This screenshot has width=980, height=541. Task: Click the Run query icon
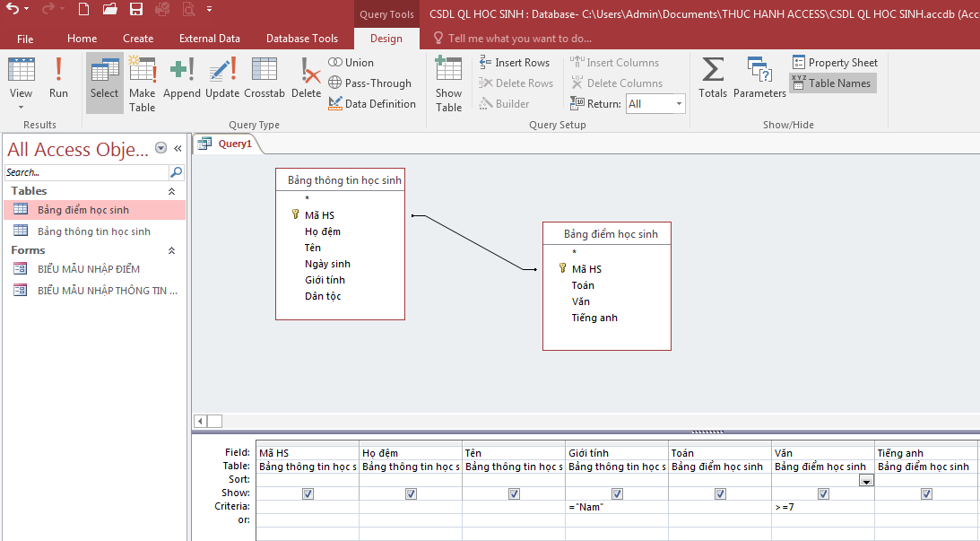[58, 78]
